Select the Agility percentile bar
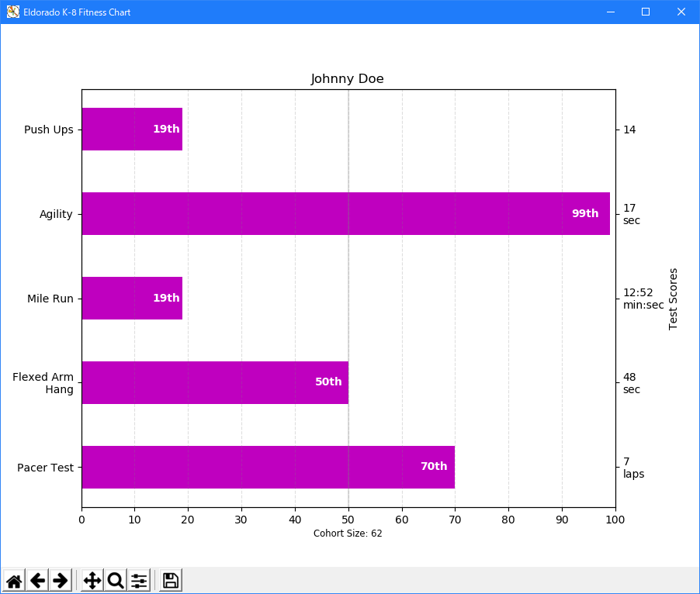 point(345,213)
